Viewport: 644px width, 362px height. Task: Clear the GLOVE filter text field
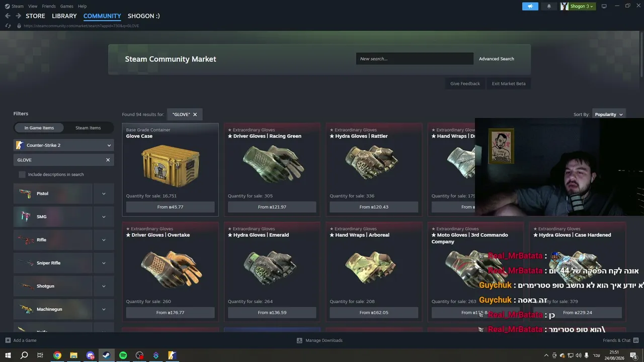(x=108, y=160)
